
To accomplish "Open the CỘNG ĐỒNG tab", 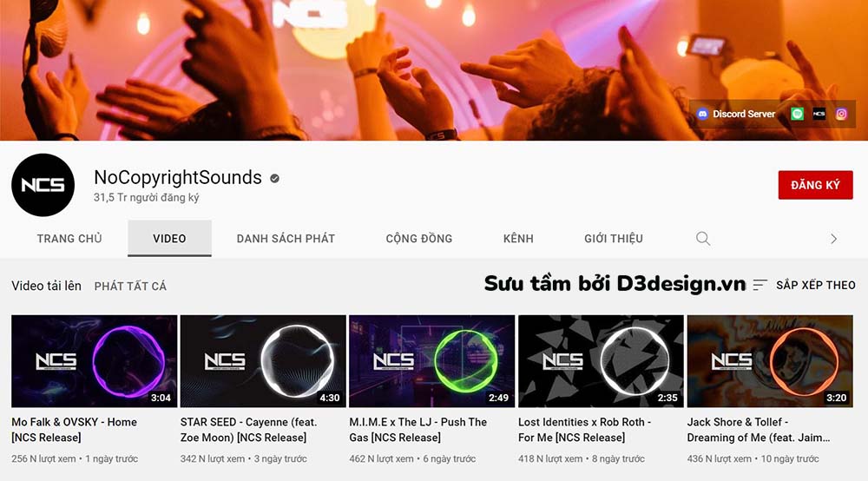I will point(419,239).
